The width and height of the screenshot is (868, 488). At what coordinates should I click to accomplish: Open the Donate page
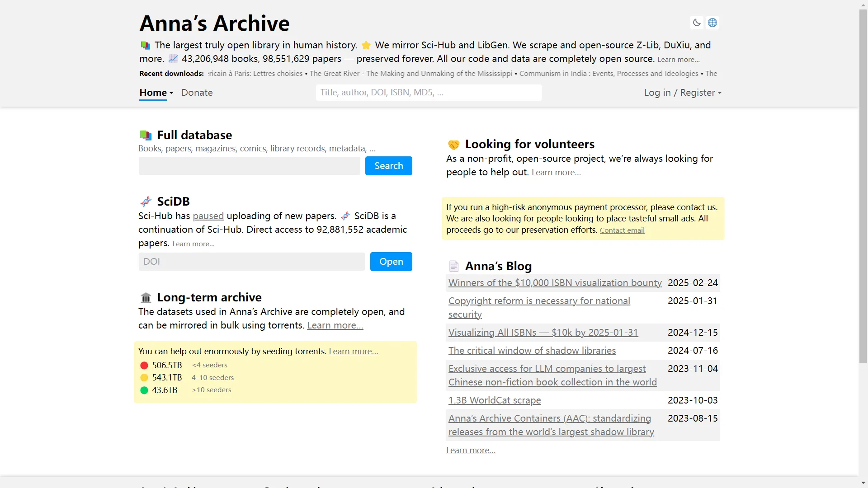pos(197,93)
